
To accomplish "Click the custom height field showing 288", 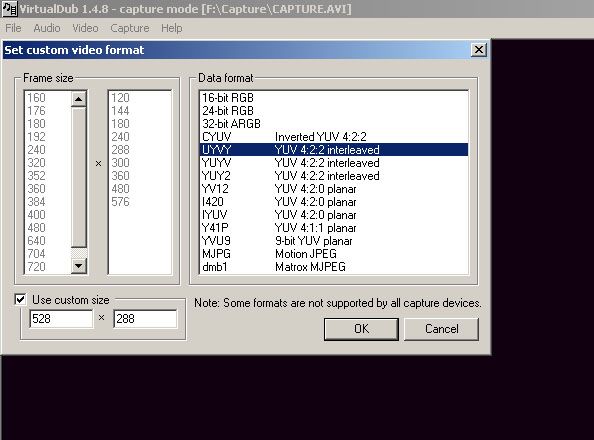I will [x=145, y=319].
